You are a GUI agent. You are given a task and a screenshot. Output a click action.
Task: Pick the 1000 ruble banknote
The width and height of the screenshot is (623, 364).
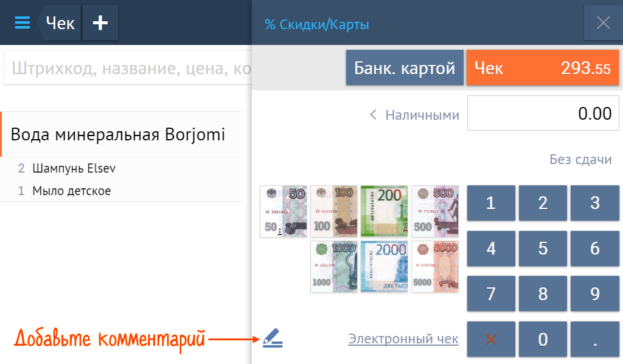(x=333, y=266)
